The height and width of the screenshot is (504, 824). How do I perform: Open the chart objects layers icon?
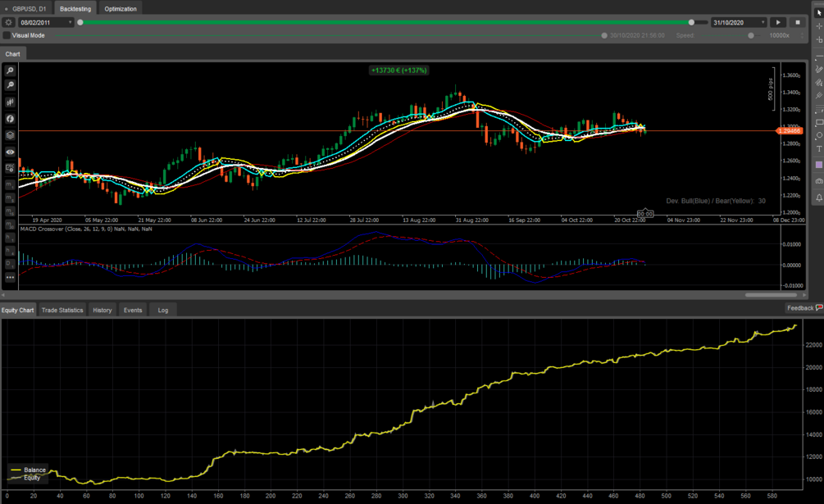coord(10,135)
